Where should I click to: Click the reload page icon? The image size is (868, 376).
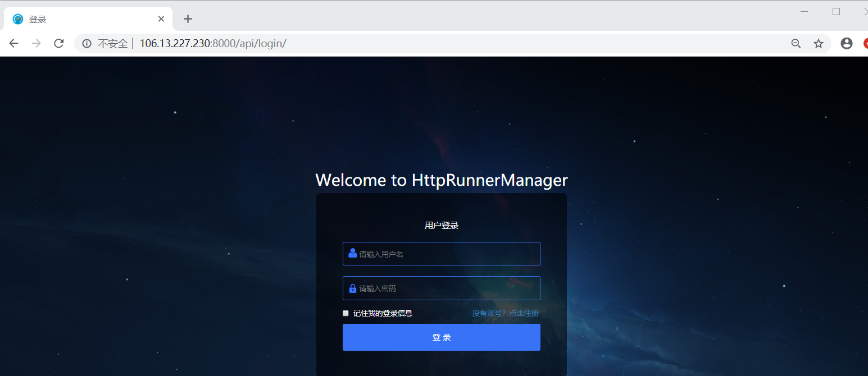(x=58, y=43)
